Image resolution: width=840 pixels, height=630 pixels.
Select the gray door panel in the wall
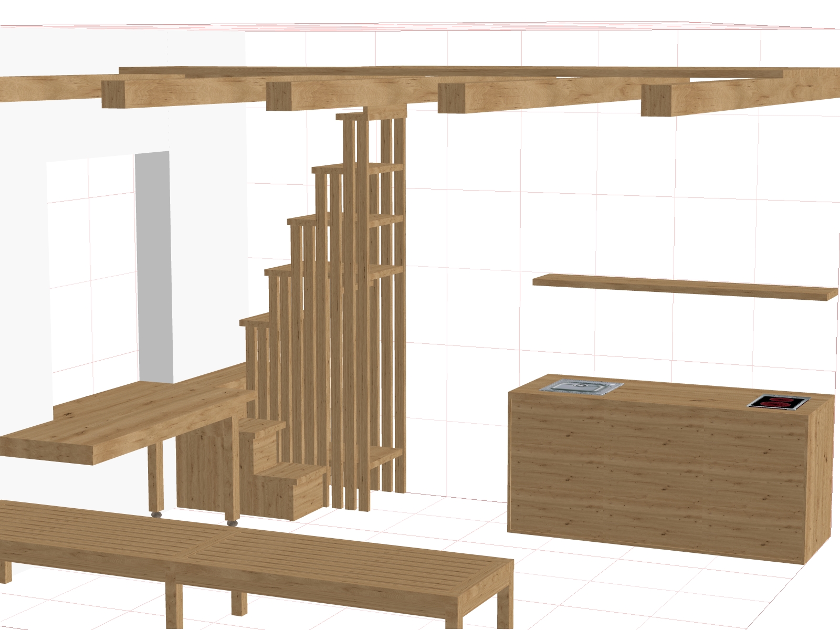(x=154, y=267)
